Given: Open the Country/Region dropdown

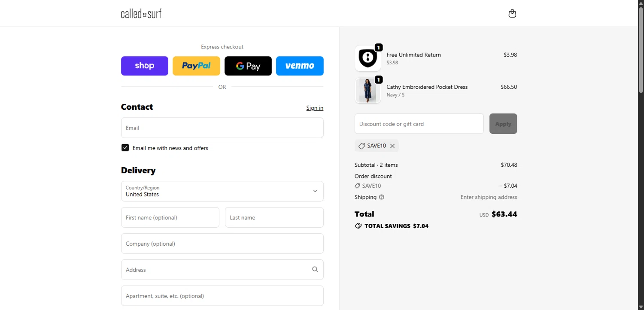Looking at the screenshot, I should (x=222, y=191).
